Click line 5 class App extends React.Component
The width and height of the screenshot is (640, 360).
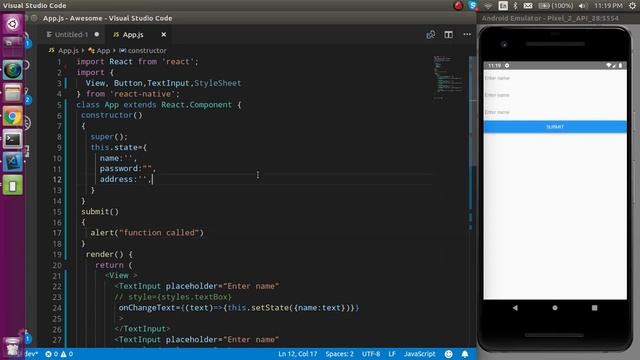pos(159,104)
